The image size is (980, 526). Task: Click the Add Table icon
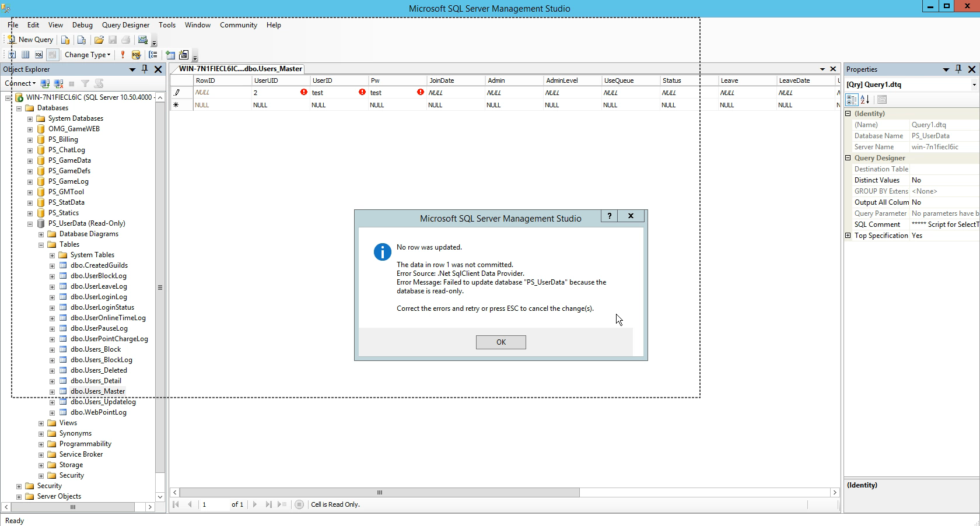tap(170, 55)
